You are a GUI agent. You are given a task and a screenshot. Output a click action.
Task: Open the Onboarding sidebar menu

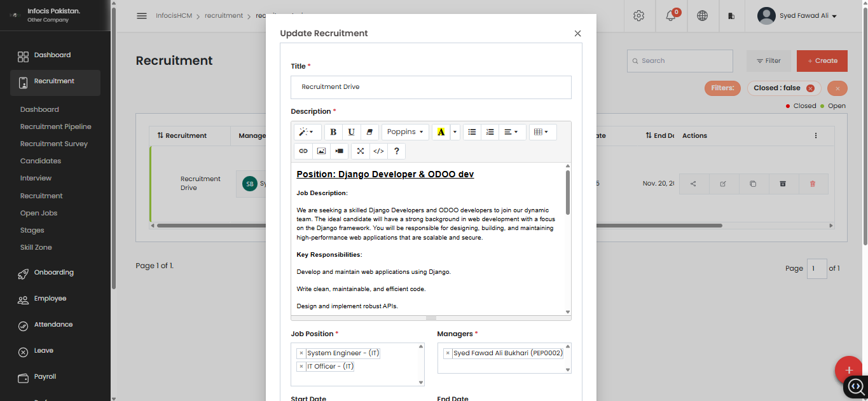(53, 273)
